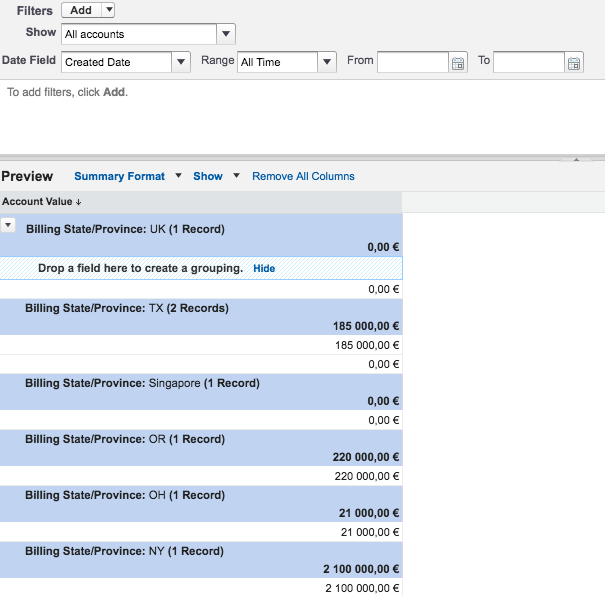Hide the grouping drop zone
This screenshot has height=596, width=605.
pos(264,268)
